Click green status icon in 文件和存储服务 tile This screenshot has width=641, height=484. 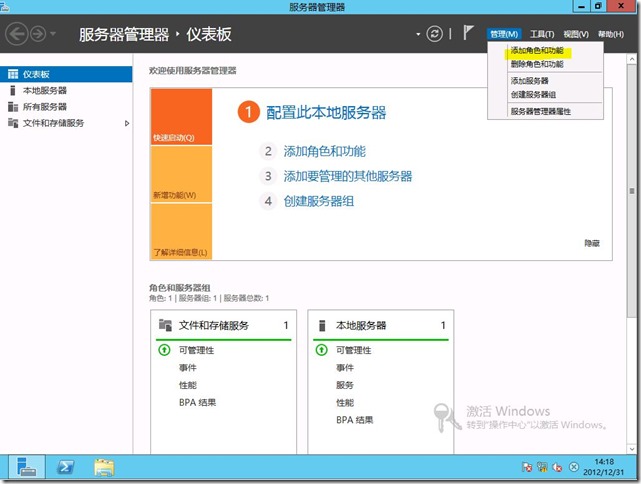164,350
